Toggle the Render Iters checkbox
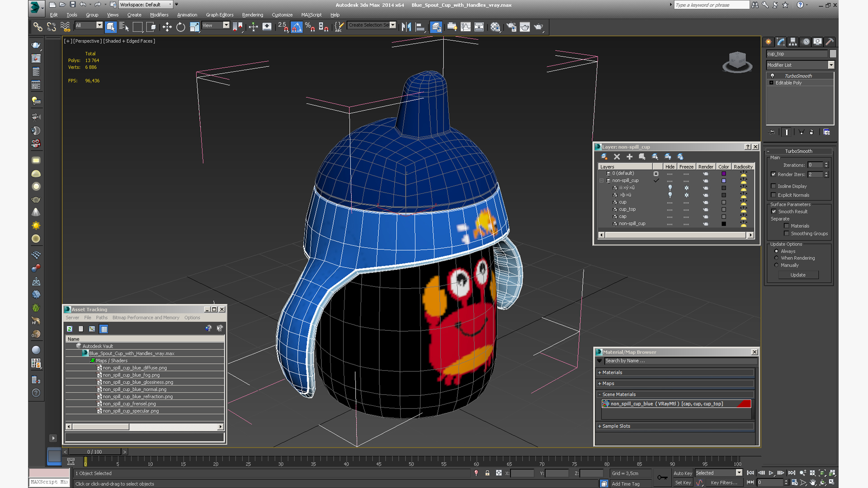Screen dimensions: 868x488 (x=774, y=174)
